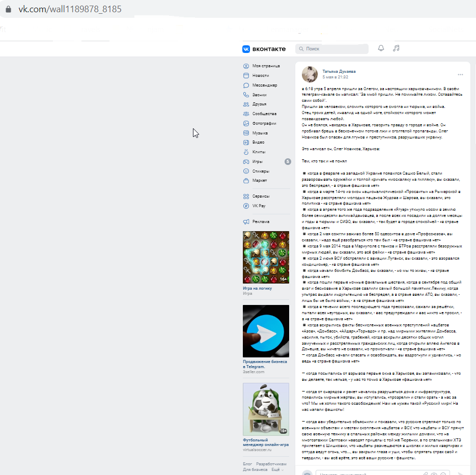Open the Для бизнеса footer link
The width and height of the screenshot is (476, 475).
255,469
